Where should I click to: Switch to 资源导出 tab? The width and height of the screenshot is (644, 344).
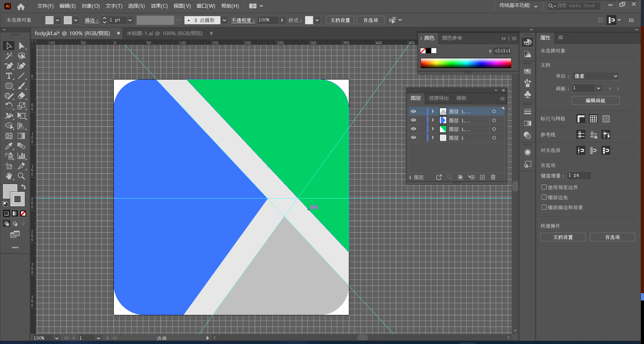pos(438,98)
